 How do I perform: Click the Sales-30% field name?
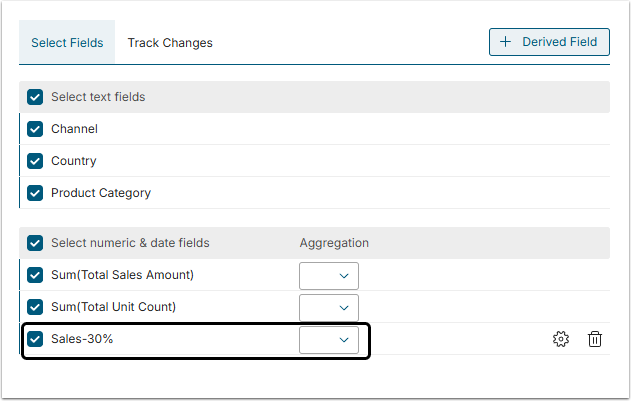click(82, 339)
